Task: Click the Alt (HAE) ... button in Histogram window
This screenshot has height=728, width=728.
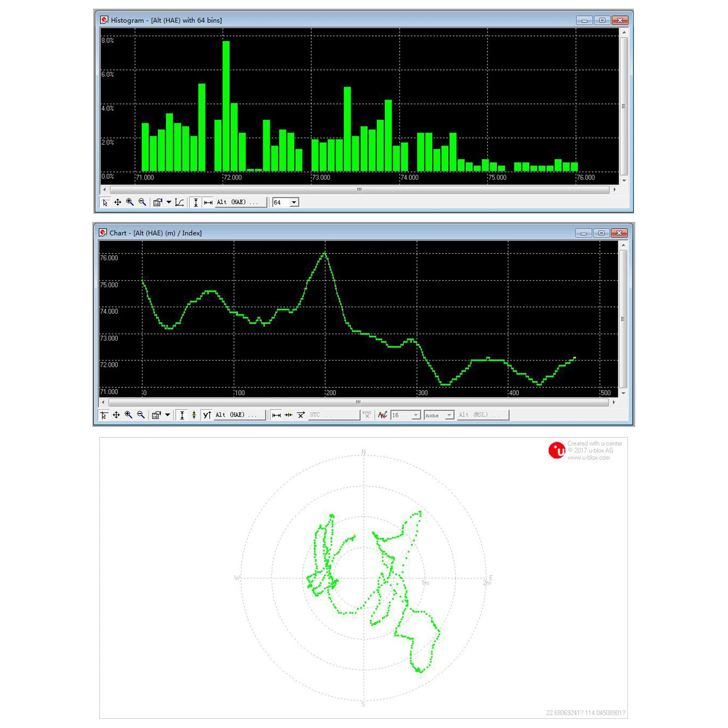Action: pos(241,202)
